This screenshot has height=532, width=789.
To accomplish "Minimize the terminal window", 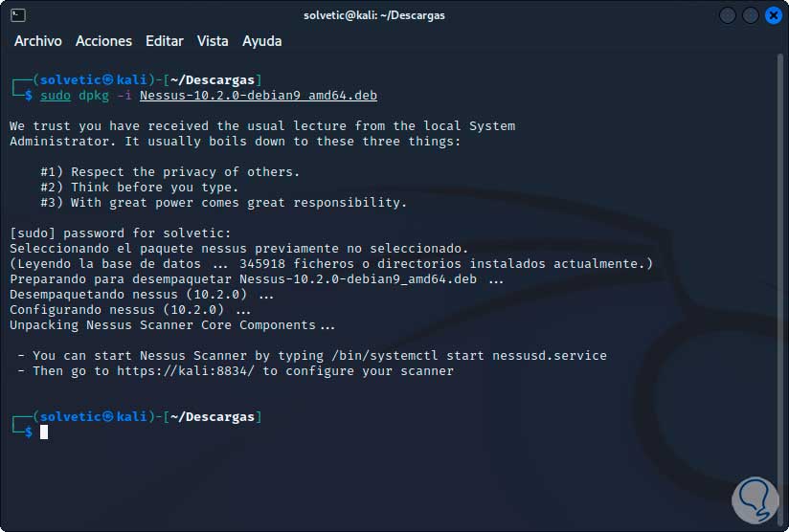I will point(727,15).
